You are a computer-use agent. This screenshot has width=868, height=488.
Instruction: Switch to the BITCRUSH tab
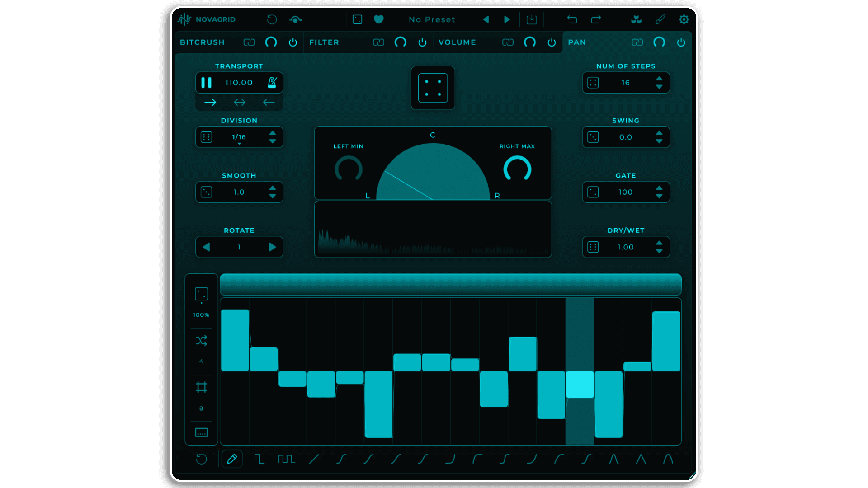(202, 42)
